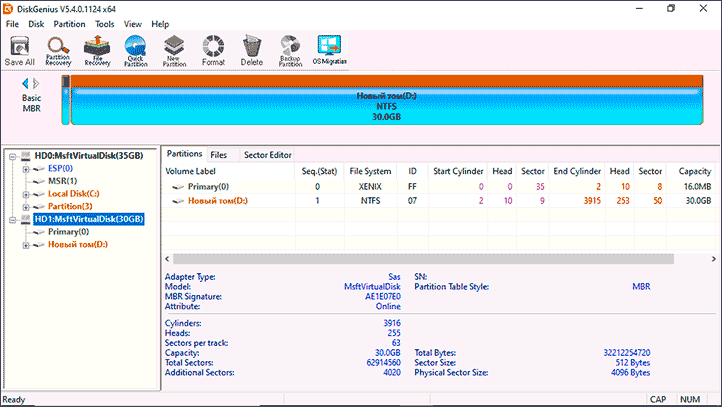Click the Start Cylinder column header

tap(458, 171)
